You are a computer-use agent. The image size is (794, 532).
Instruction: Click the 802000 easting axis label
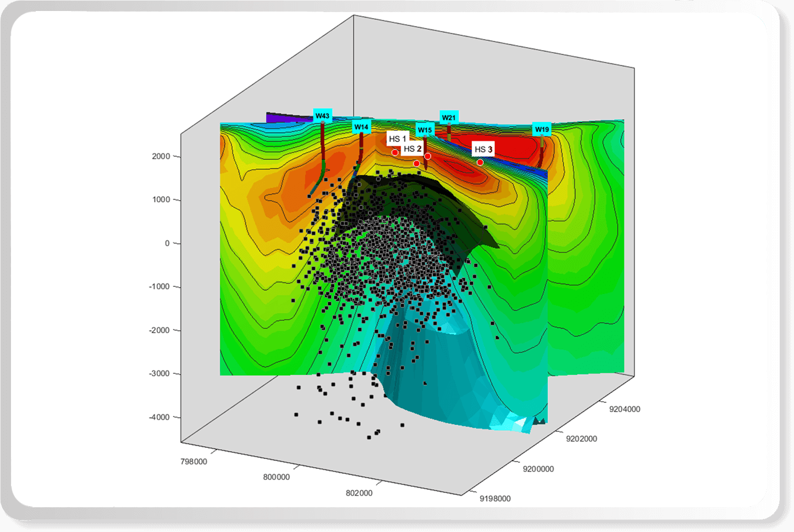pyautogui.click(x=359, y=493)
